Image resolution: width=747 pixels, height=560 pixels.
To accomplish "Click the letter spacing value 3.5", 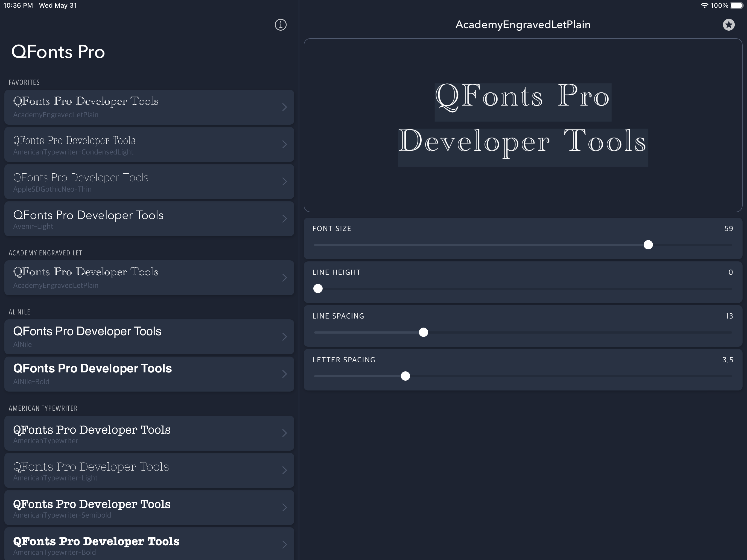I will [728, 360].
